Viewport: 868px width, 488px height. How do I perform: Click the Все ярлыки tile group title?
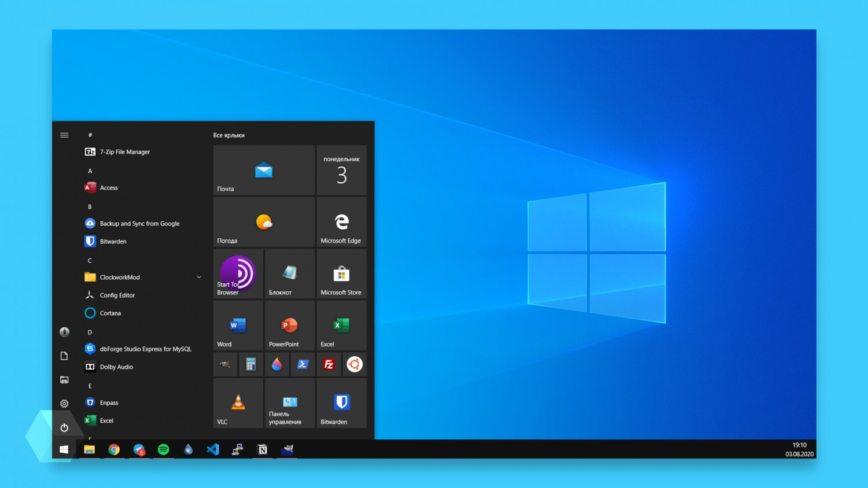point(229,135)
